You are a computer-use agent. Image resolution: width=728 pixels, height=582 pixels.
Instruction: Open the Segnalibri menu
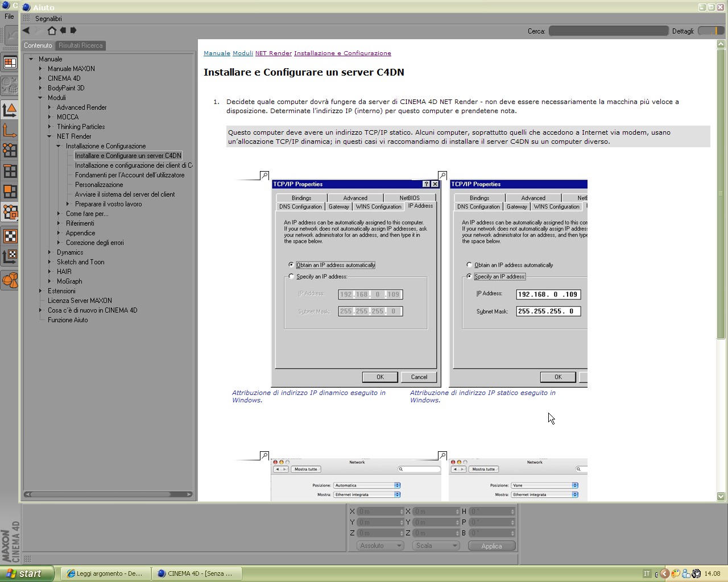coord(48,19)
